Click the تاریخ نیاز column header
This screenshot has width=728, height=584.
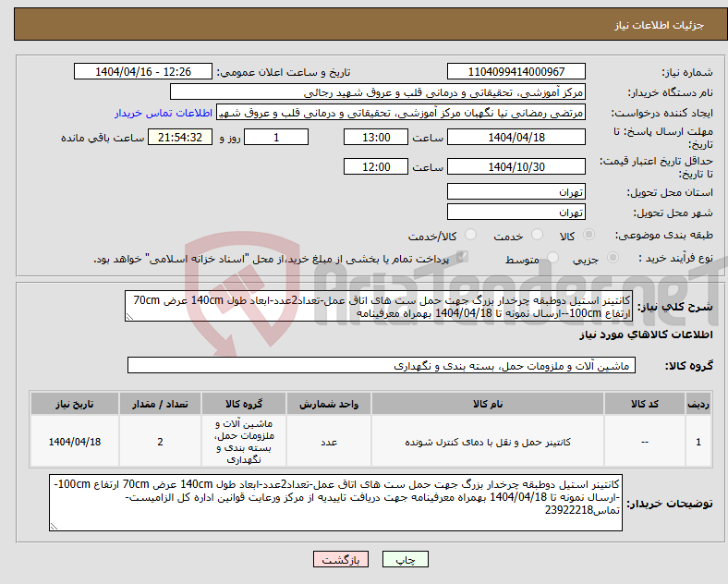[74, 404]
